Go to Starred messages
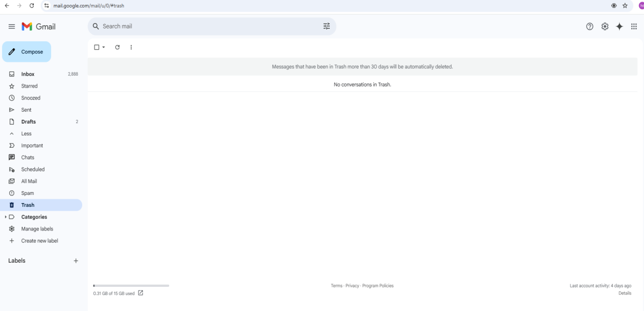This screenshot has height=311, width=644. (41, 86)
